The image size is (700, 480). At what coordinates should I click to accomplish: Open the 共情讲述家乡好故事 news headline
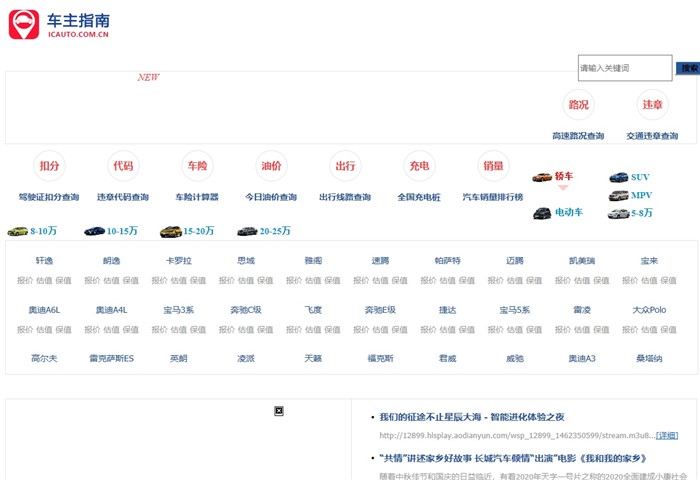click(512, 458)
